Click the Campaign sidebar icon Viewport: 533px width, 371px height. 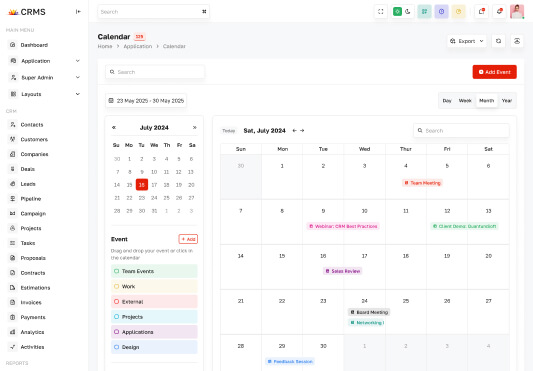[x=13, y=214]
